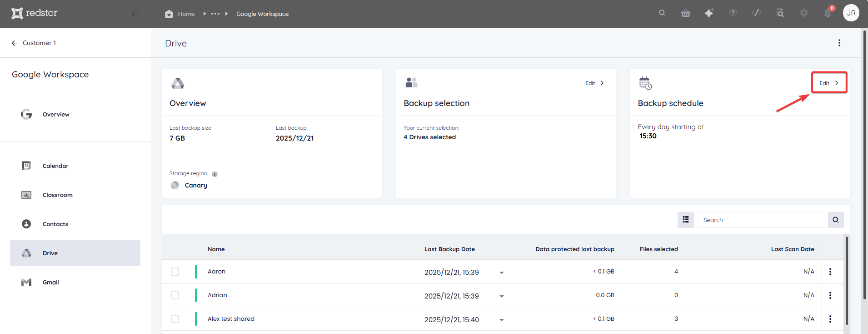Open Calendar in the sidebar

pos(55,166)
